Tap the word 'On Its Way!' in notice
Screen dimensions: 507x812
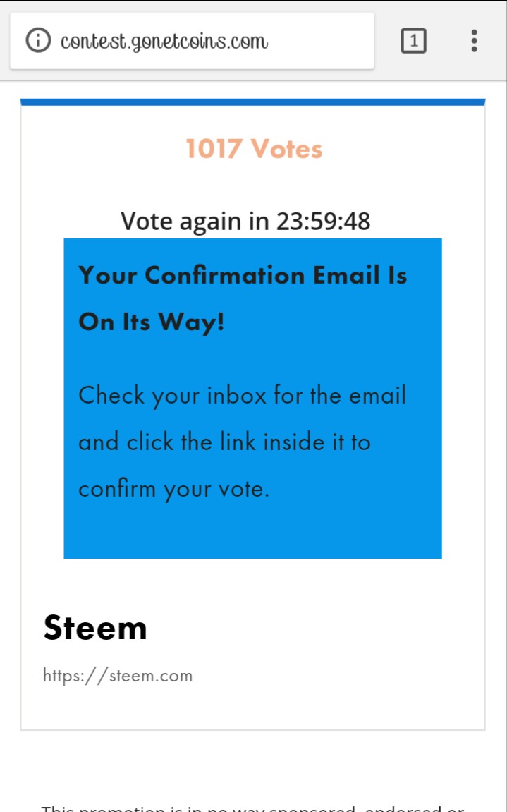point(152,322)
